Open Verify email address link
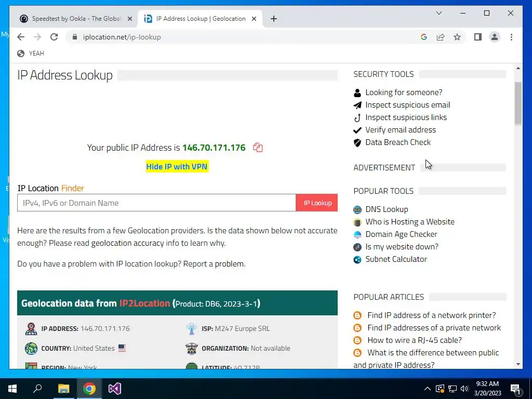Screen dimensions: 532x399 click(401, 130)
